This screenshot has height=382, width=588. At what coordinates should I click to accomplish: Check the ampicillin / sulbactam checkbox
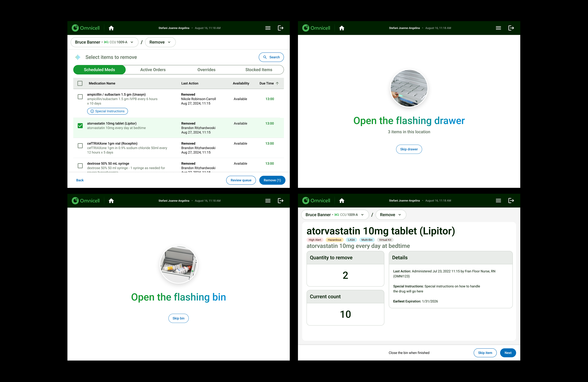click(80, 97)
